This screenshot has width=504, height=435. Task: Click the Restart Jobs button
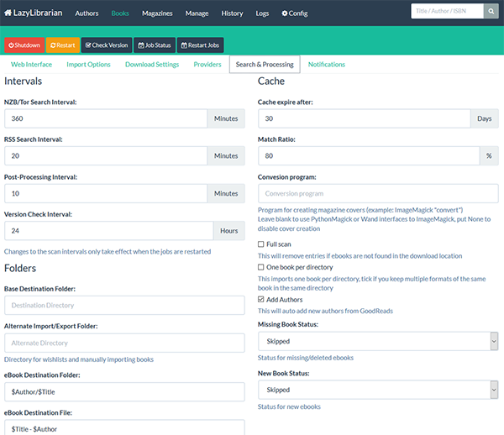200,45
